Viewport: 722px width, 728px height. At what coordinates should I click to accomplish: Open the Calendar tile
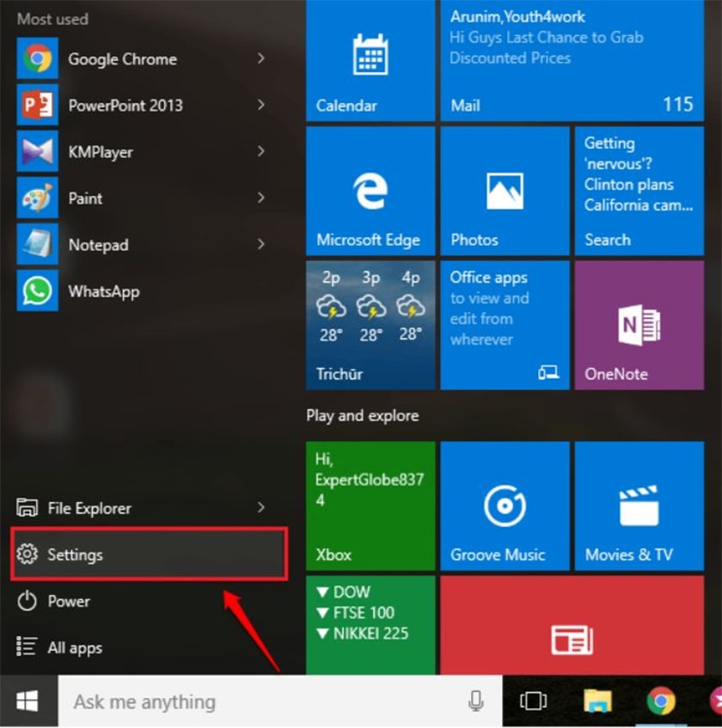[x=370, y=60]
